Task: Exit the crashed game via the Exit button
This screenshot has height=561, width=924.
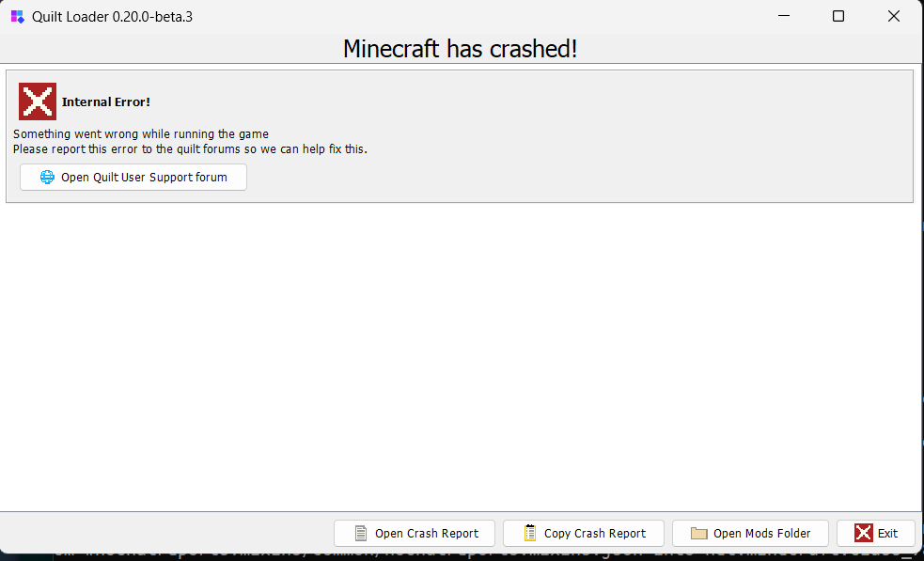Action: 876,533
